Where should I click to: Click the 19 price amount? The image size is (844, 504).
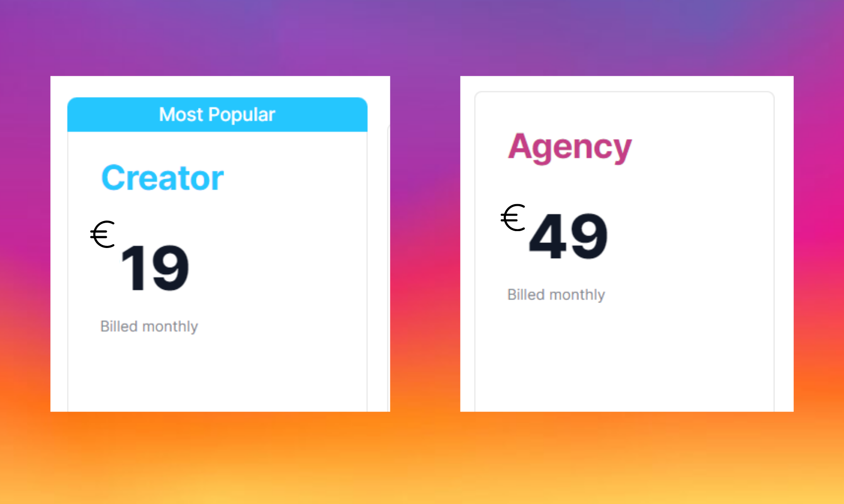(155, 268)
